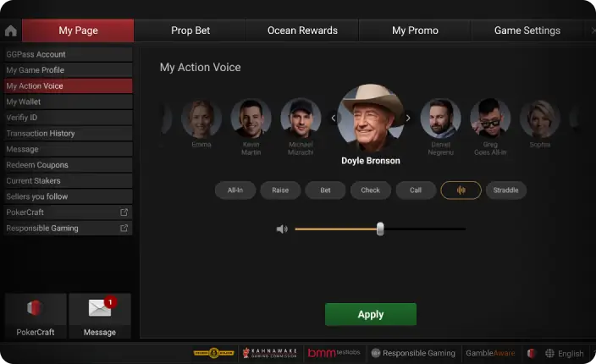Click the PokerCraft tile icon
The image size is (596, 364).
click(x=36, y=316)
